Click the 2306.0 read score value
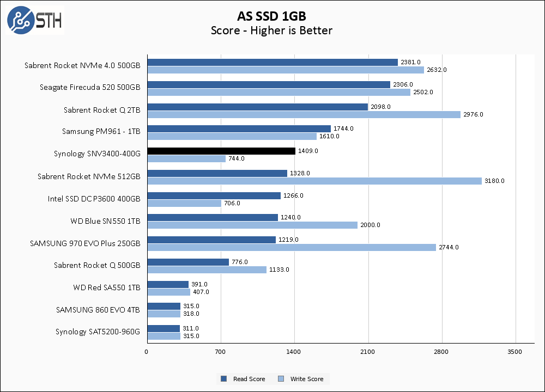This screenshot has width=545, height=392. point(403,84)
